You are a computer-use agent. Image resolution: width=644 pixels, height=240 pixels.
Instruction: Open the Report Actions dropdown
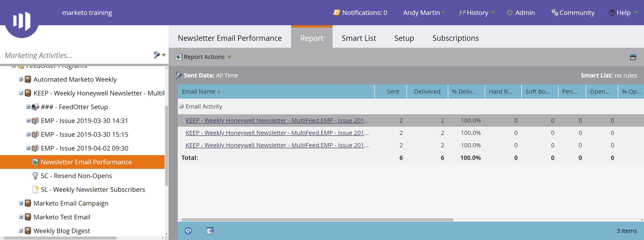[204, 57]
